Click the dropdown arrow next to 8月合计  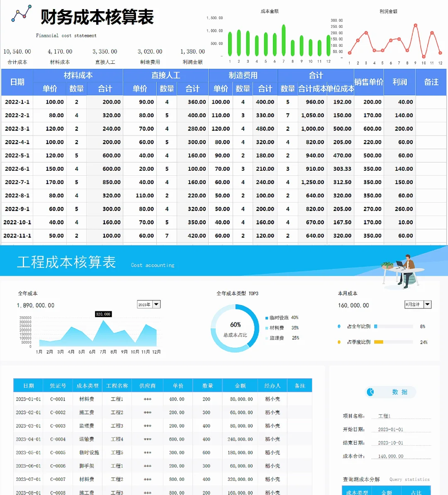coord(428,304)
